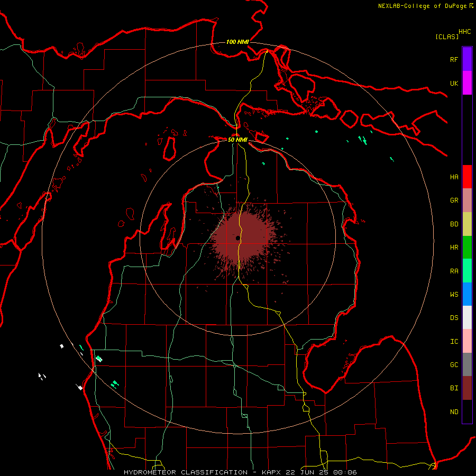Click the WS legend label
This screenshot has height=476, width=476.
[x=454, y=295]
